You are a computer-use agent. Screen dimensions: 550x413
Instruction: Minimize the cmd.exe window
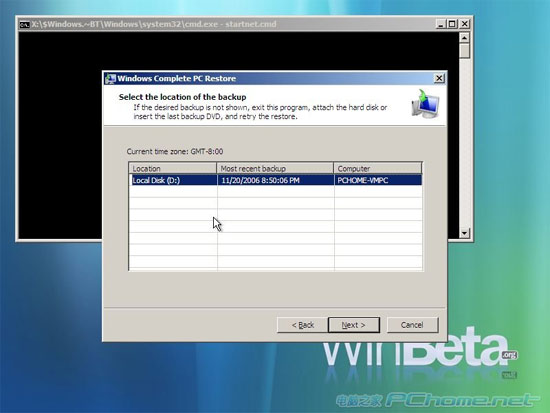441,24
